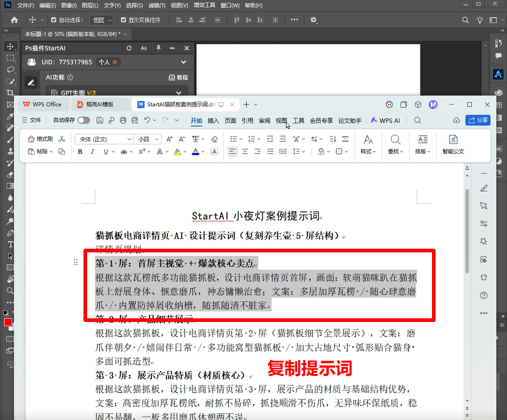Click the yellow text highlight color icon
507x420 pixels.
click(x=177, y=152)
